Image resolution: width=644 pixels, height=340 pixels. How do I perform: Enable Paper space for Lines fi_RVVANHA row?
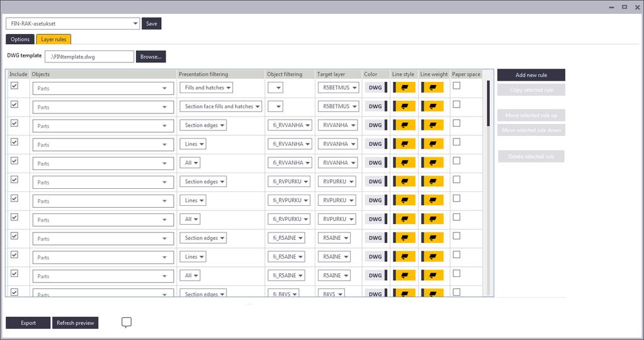456,142
